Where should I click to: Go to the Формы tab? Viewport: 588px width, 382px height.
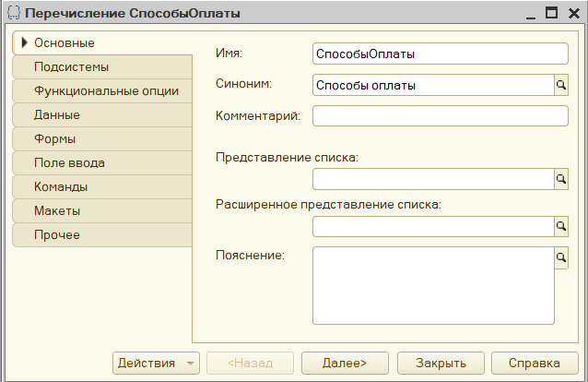(x=55, y=139)
